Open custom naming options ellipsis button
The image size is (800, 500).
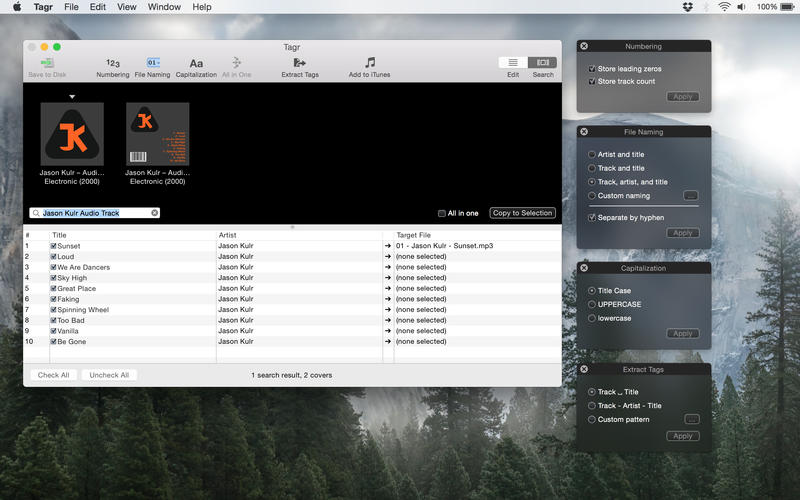(691, 196)
